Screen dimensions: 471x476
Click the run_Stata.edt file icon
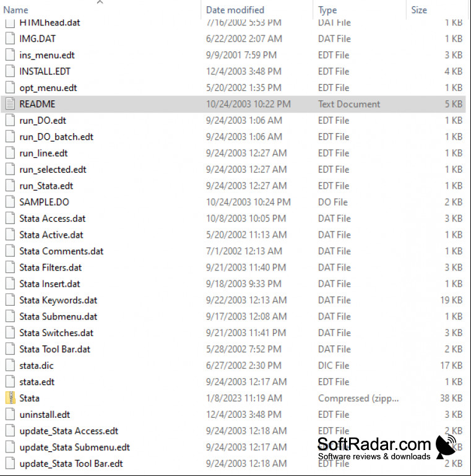click(x=10, y=186)
